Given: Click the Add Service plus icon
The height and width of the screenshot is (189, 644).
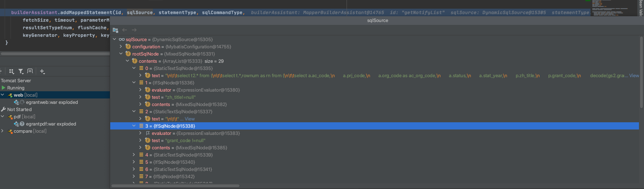Looking at the screenshot, I should [42, 71].
